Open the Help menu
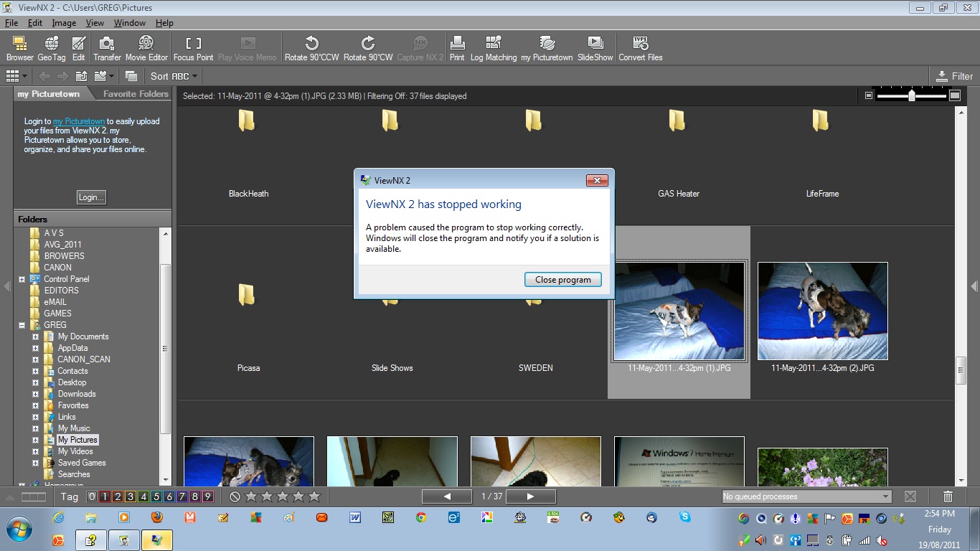This screenshot has width=980, height=551. [x=164, y=23]
